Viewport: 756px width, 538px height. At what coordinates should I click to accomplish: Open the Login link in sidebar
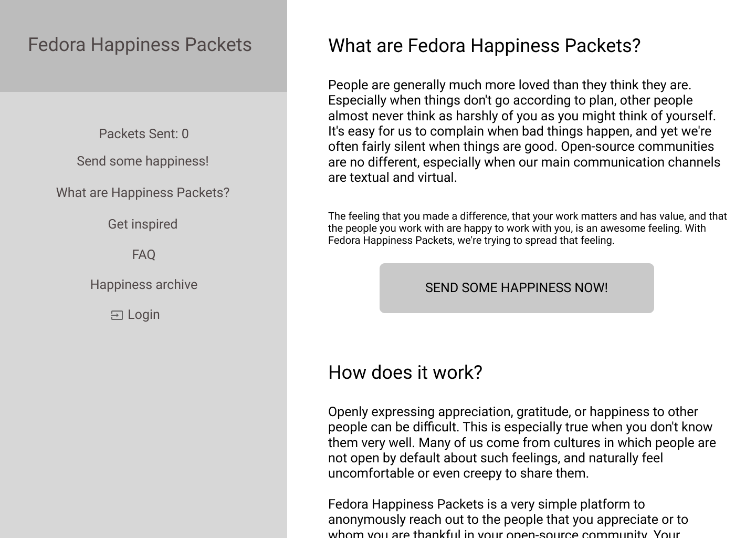click(x=135, y=315)
